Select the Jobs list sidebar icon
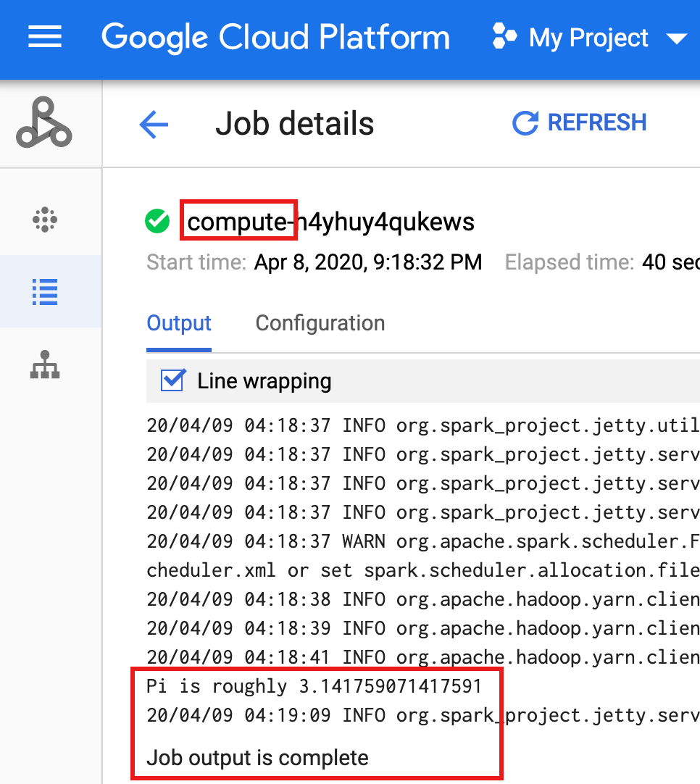 click(x=45, y=291)
